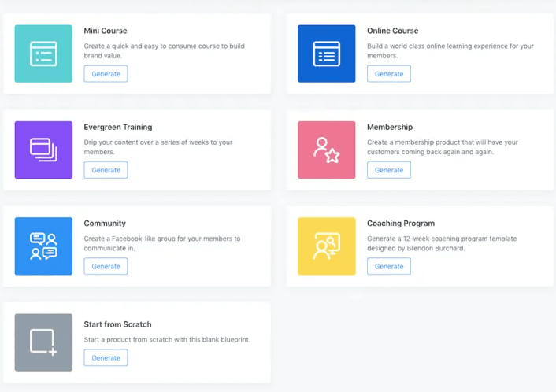Select the blue Online Course icon
Screen dimensions: 556x392
pos(327,54)
